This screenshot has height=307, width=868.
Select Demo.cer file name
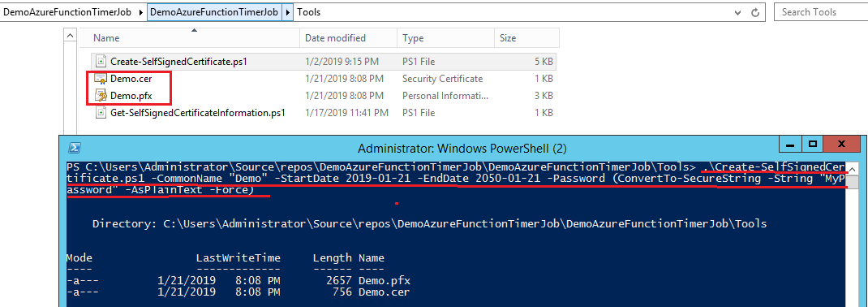[131, 79]
